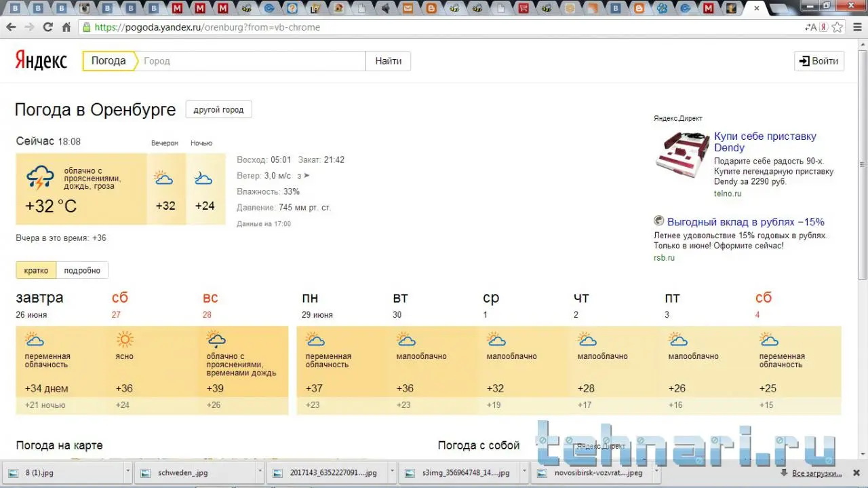Go back to the previous page

11,27
